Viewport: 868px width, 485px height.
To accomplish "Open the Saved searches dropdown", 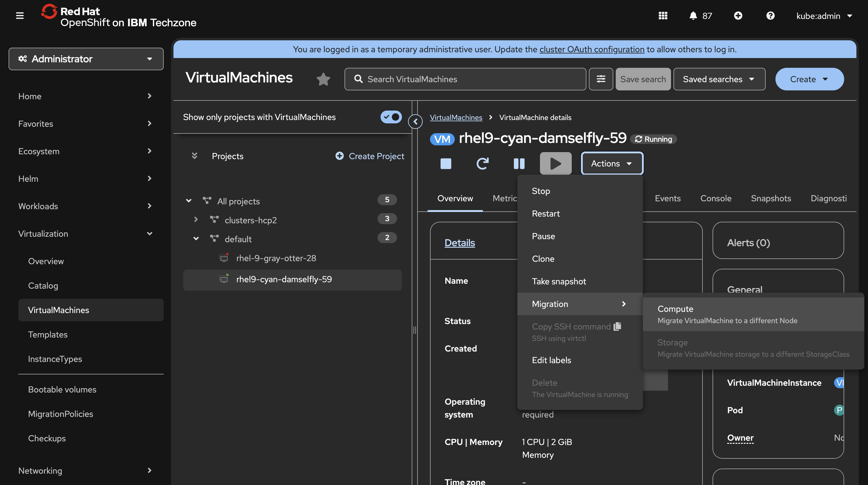I will [x=719, y=79].
